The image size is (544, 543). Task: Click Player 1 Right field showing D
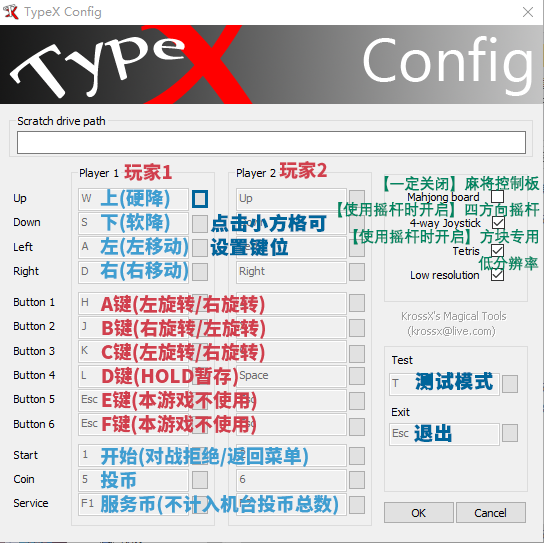pyautogui.click(x=133, y=272)
